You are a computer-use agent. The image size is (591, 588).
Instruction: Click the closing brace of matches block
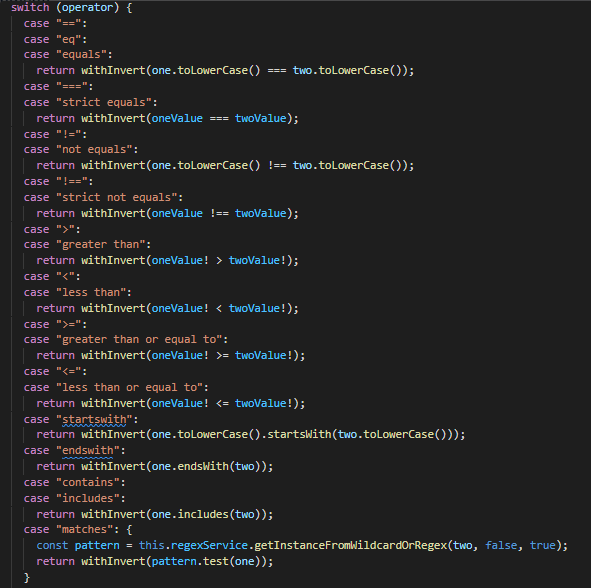27,577
